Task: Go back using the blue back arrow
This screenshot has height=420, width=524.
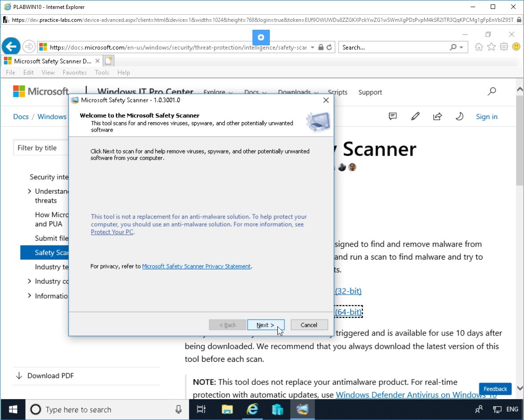Action: pyautogui.click(x=11, y=46)
